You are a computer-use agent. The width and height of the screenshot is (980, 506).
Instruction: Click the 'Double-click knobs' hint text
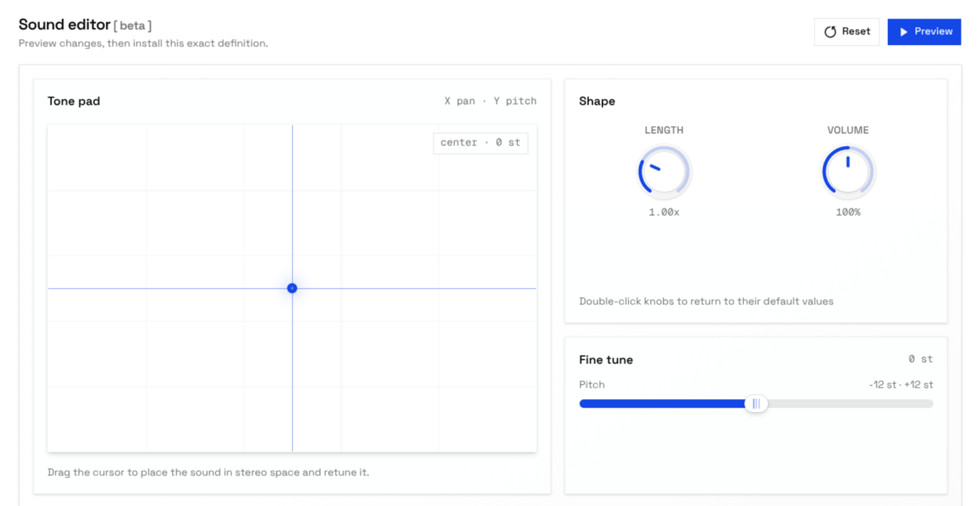pos(706,301)
